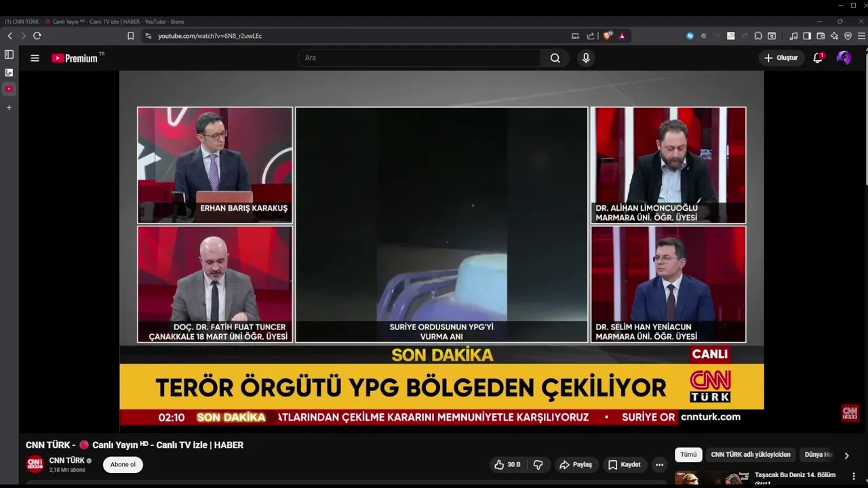
Task: Open the extensions puzzle icon
Action: tap(758, 36)
